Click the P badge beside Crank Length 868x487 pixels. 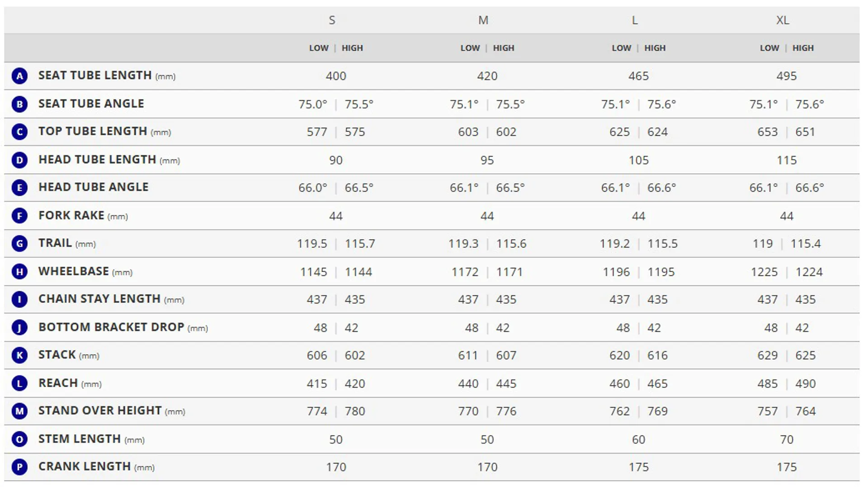click(x=19, y=467)
